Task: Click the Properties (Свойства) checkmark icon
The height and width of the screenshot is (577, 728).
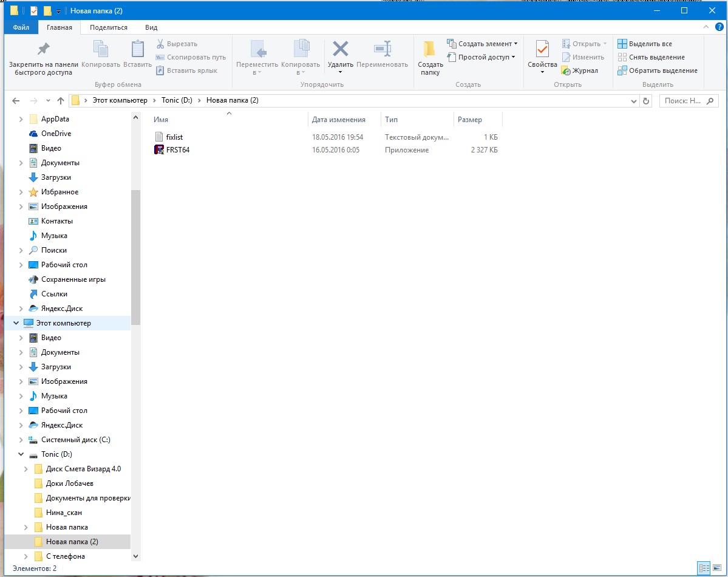Action: tap(542, 50)
